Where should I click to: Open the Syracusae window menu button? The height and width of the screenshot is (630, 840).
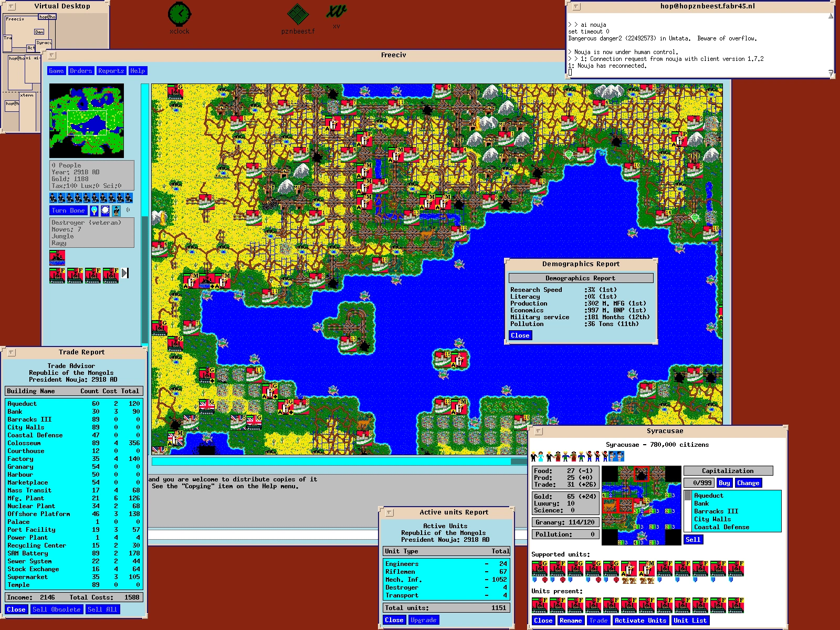[x=538, y=431]
